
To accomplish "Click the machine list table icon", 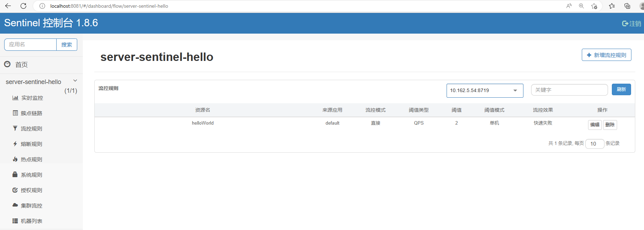I will (15, 221).
